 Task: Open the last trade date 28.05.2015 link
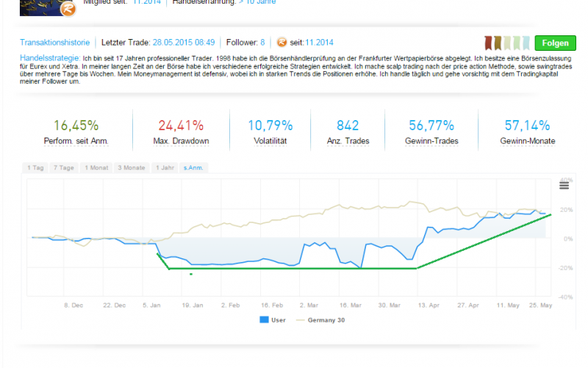(x=184, y=42)
